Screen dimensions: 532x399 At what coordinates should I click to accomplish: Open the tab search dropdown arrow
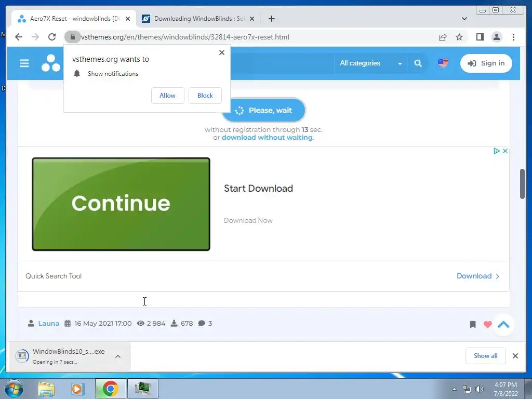coord(464,19)
